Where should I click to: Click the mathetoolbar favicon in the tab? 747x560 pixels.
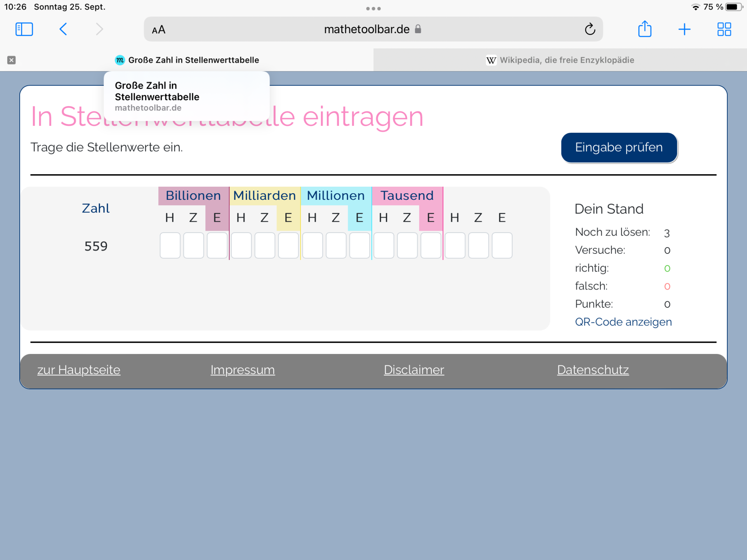[x=120, y=60]
